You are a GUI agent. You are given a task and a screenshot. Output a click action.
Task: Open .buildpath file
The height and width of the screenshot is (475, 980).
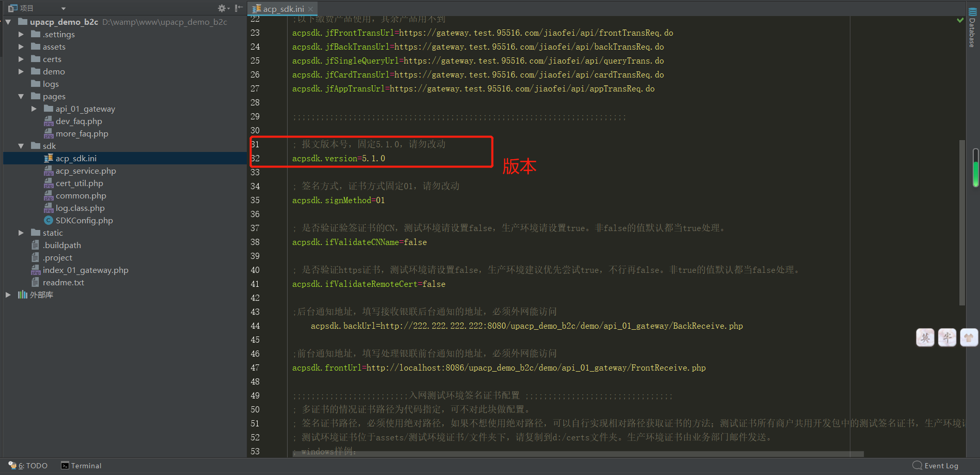[61, 246]
